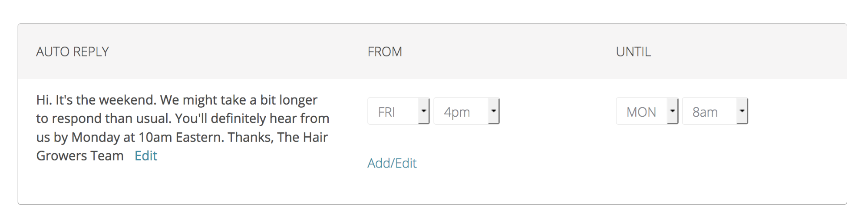Viewport: 868px width, 220px height.
Task: Click the "Growers Team" text in the message
Action: tap(80, 156)
